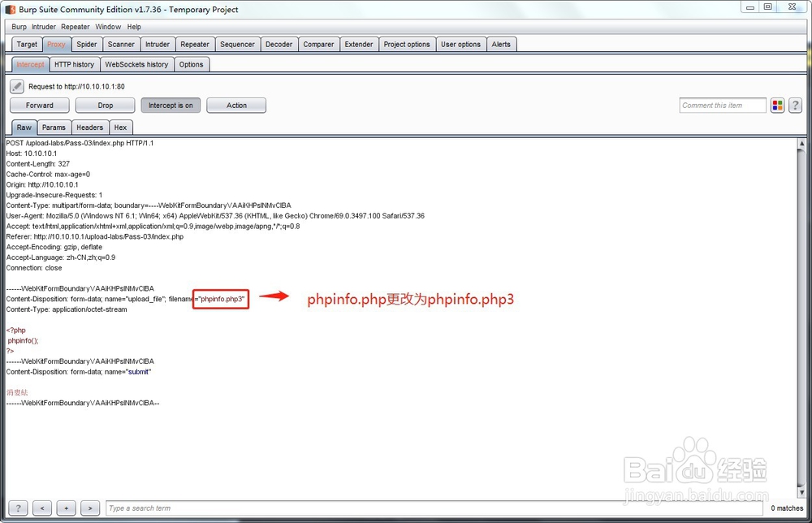Open the Intruder tool tab
This screenshot has width=812, height=523.
coord(158,45)
